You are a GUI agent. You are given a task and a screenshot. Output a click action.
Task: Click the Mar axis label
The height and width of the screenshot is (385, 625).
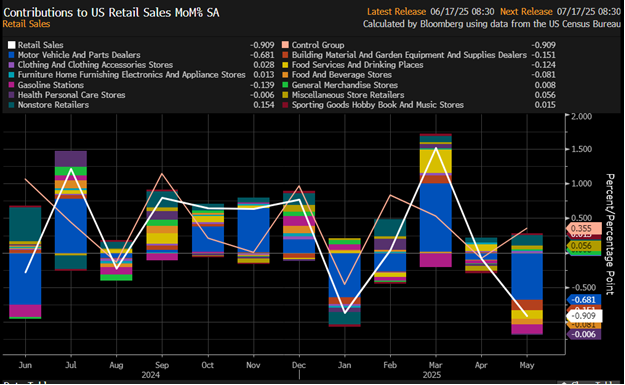pos(435,365)
